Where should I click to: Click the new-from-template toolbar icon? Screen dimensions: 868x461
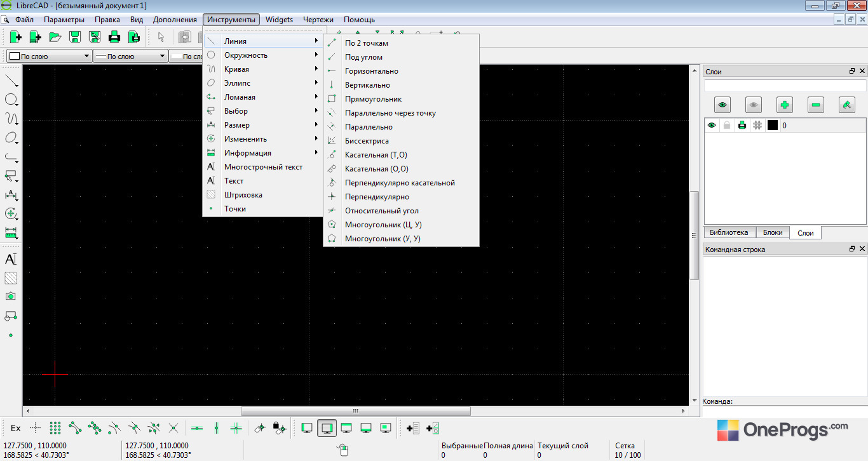coord(36,37)
